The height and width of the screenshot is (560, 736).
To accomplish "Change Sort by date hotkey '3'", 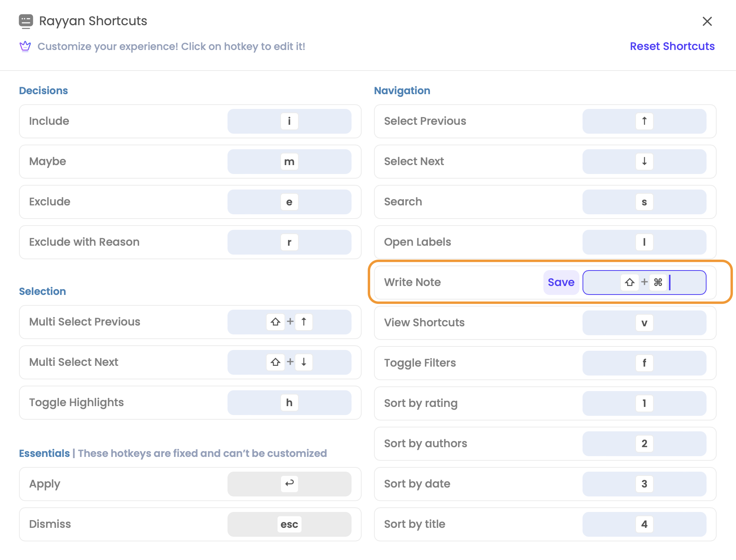I will click(644, 484).
